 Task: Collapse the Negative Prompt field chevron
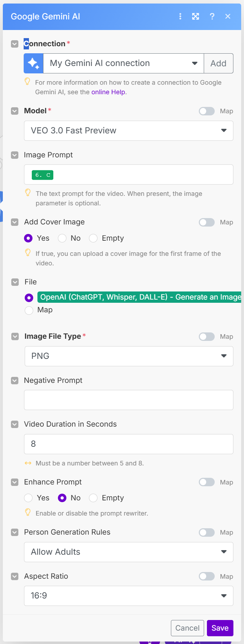tap(14, 380)
